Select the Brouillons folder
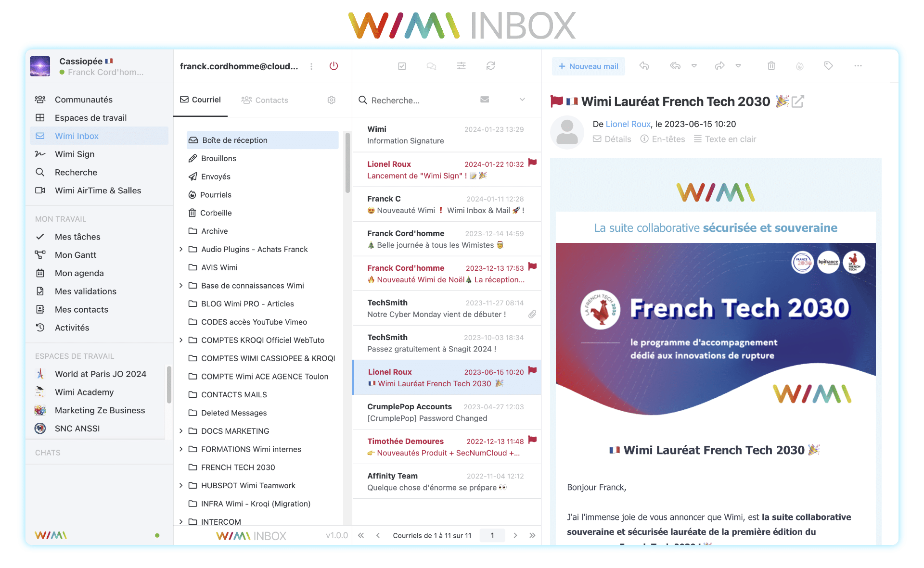 tap(262, 158)
